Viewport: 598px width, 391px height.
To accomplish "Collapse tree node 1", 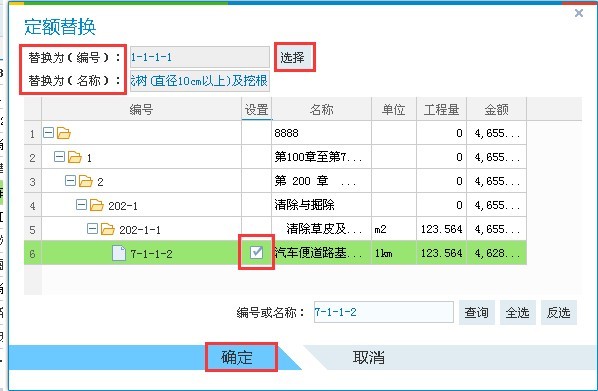I will tap(59, 157).
